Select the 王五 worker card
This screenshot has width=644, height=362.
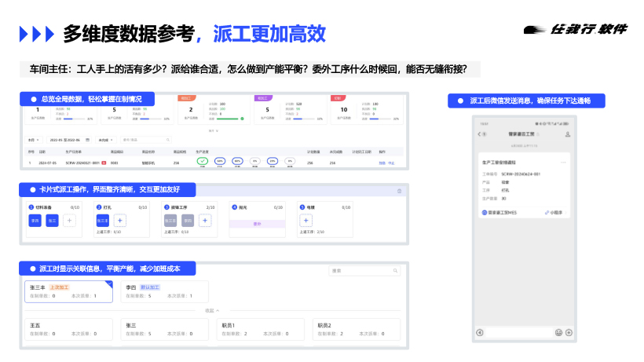tap(69, 329)
